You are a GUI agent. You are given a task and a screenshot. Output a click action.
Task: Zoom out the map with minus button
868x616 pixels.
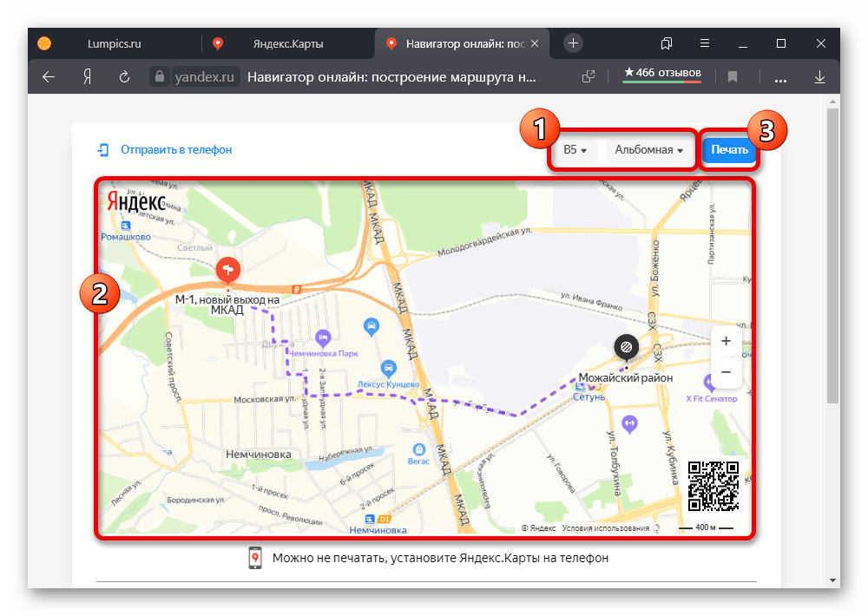pos(726,372)
